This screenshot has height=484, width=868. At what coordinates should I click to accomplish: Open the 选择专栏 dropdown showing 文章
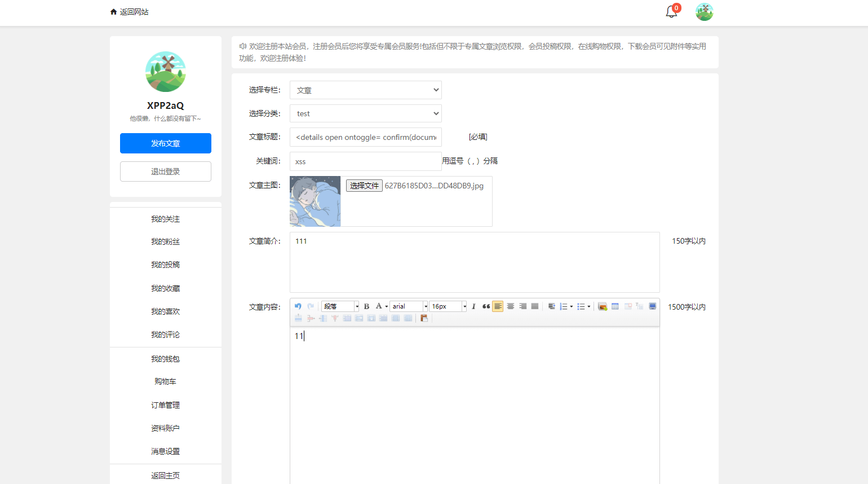pyautogui.click(x=366, y=90)
